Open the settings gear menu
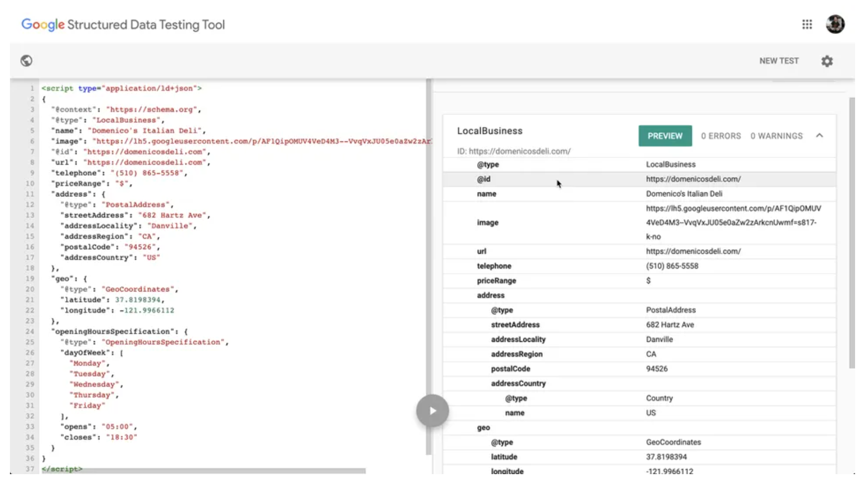This screenshot has width=868, height=502. click(827, 61)
